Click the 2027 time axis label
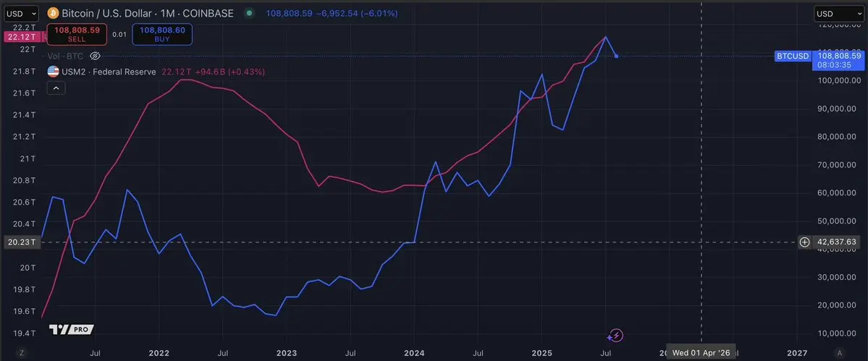The width and height of the screenshot is (868, 361). click(x=796, y=353)
